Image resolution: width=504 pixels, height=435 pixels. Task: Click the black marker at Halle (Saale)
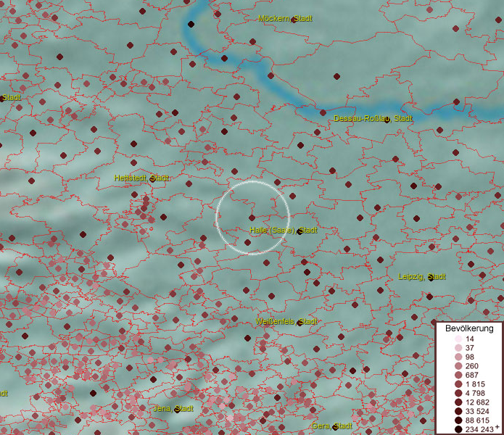299,231
